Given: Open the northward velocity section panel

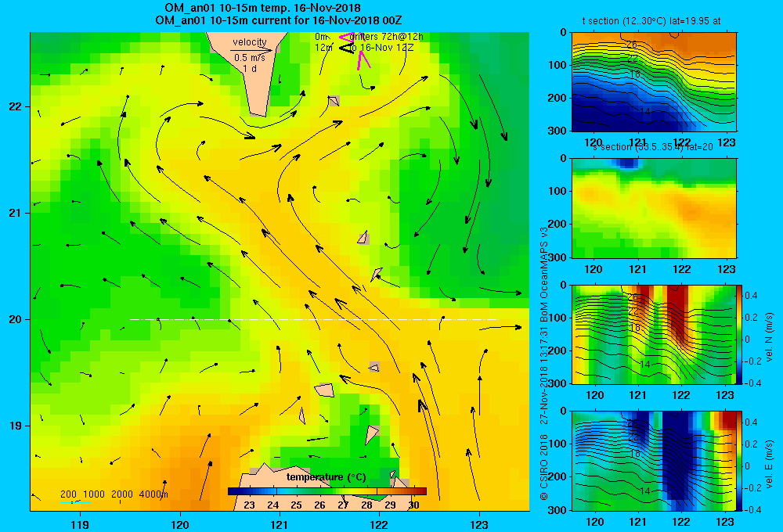Looking at the screenshot, I should click(x=654, y=334).
